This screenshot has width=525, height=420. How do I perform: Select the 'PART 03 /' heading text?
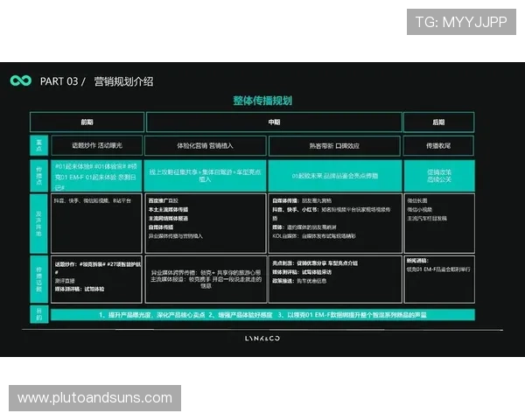click(63, 81)
